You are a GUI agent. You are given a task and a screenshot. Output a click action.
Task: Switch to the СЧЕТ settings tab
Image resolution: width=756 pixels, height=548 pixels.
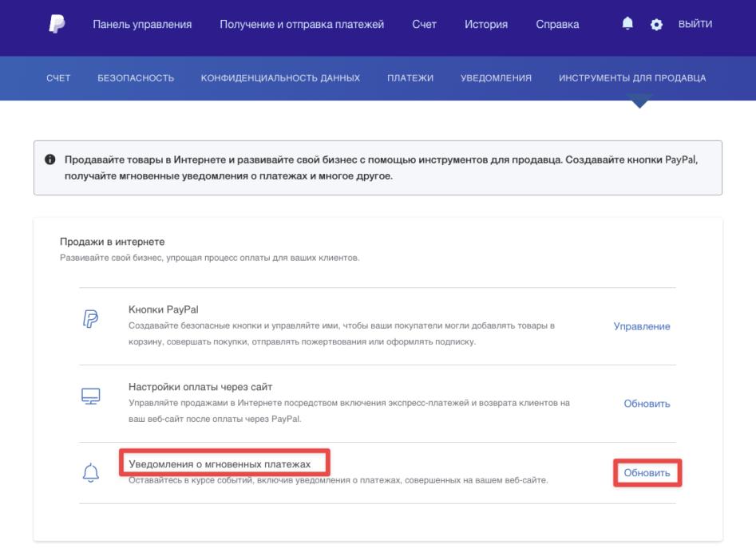(x=58, y=78)
